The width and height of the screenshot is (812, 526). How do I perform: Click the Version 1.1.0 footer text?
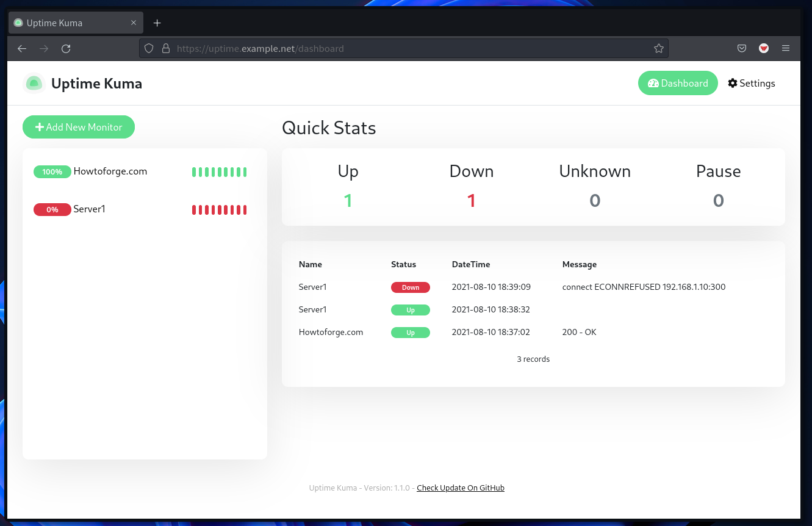click(x=361, y=488)
